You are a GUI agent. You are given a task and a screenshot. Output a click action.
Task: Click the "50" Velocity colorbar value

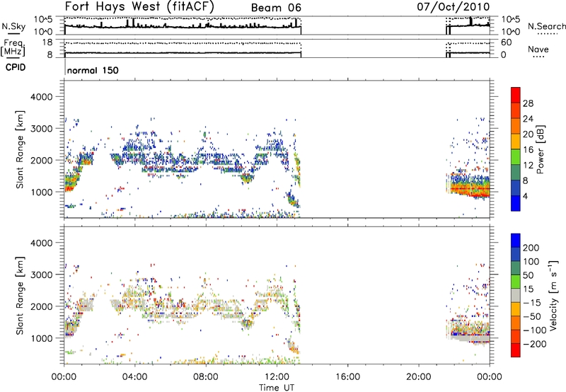pos(528,275)
